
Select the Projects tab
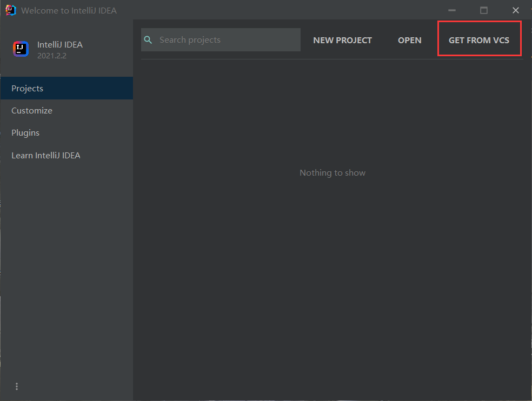[x=66, y=88]
